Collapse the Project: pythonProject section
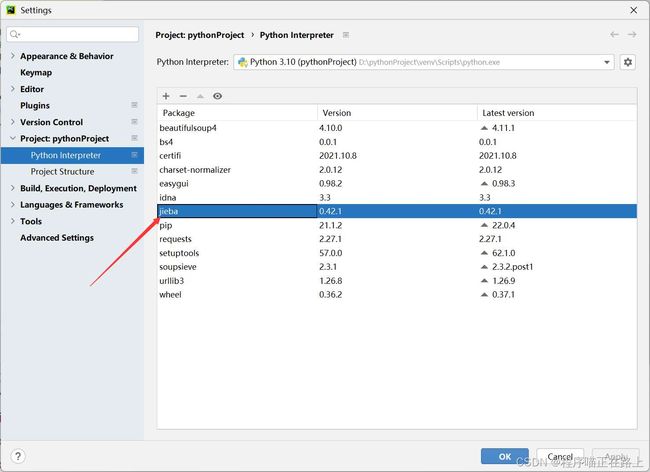 click(x=12, y=138)
